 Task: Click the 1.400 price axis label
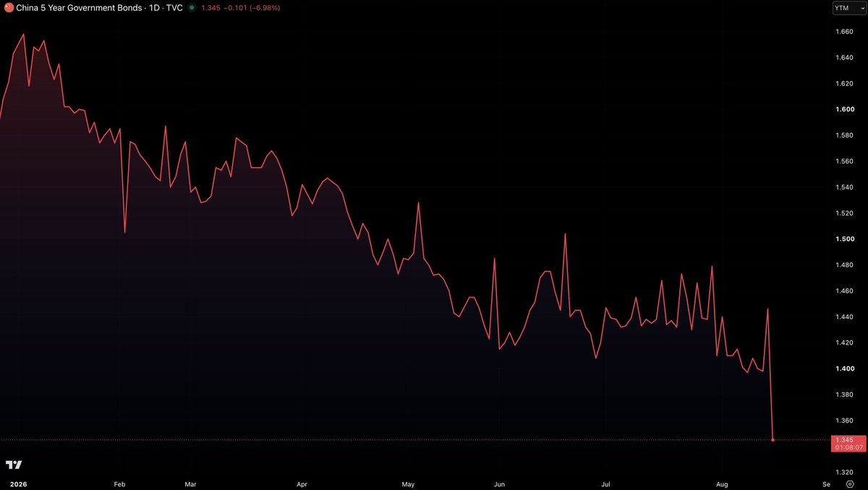click(x=845, y=369)
